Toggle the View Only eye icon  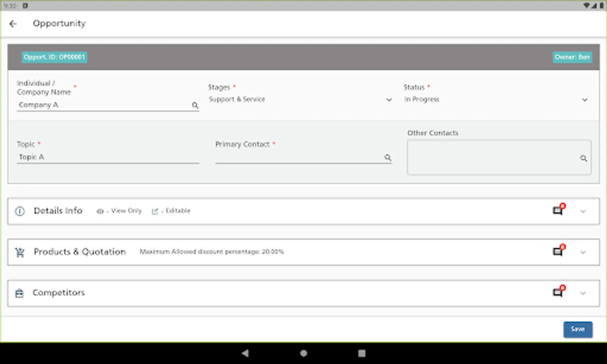point(100,211)
